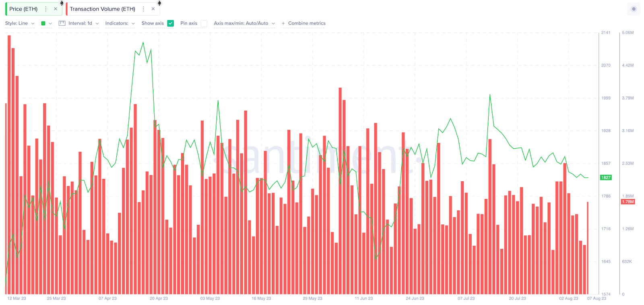Screen dimensions: 644x305
Task: Expand the Style: Line dropdown
Action: tap(20, 23)
